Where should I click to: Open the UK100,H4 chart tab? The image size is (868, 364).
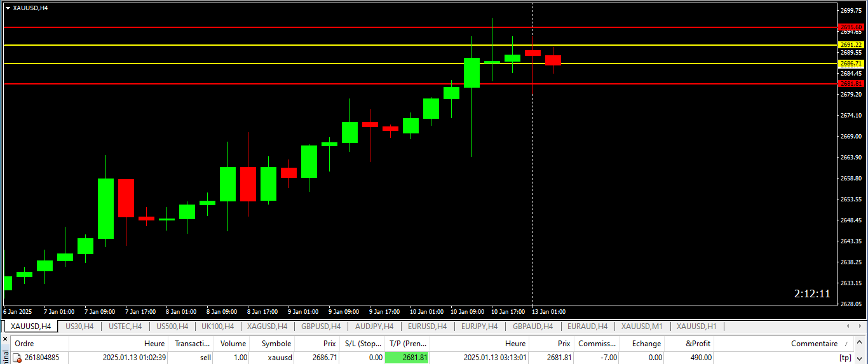(x=217, y=327)
